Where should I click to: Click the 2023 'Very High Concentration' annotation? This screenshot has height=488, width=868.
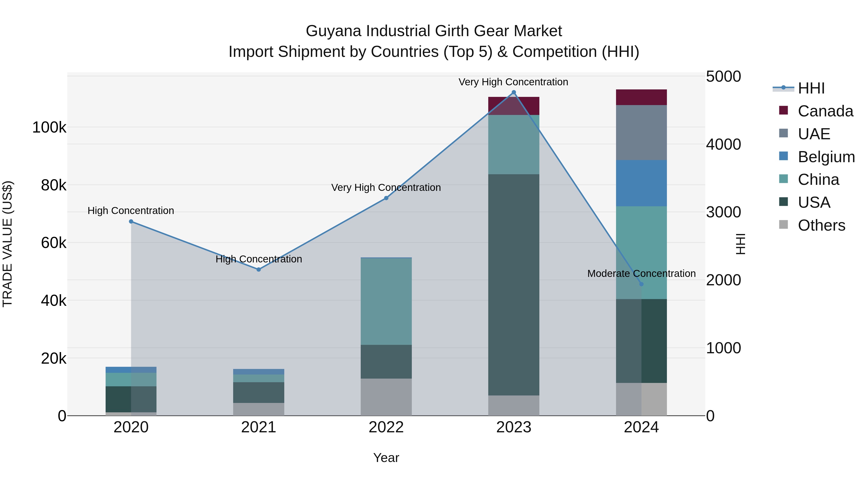(513, 82)
